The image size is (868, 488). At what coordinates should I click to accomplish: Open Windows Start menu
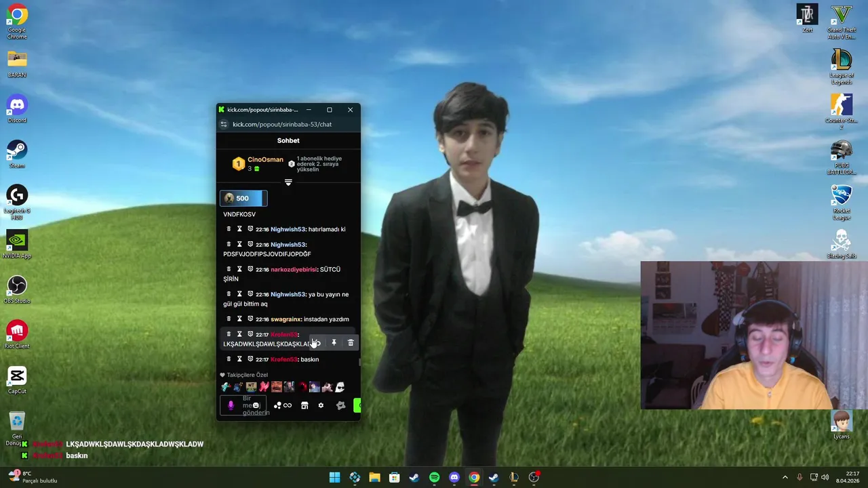click(x=335, y=477)
